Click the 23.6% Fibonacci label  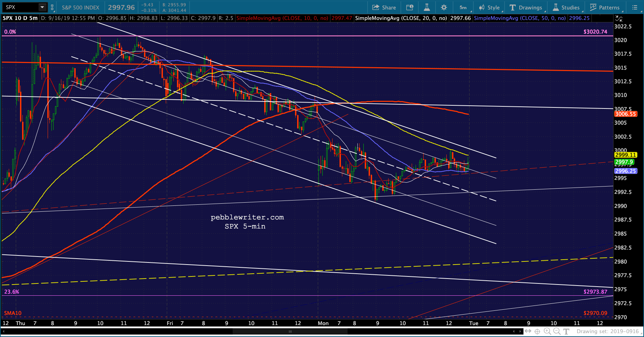[12, 292]
